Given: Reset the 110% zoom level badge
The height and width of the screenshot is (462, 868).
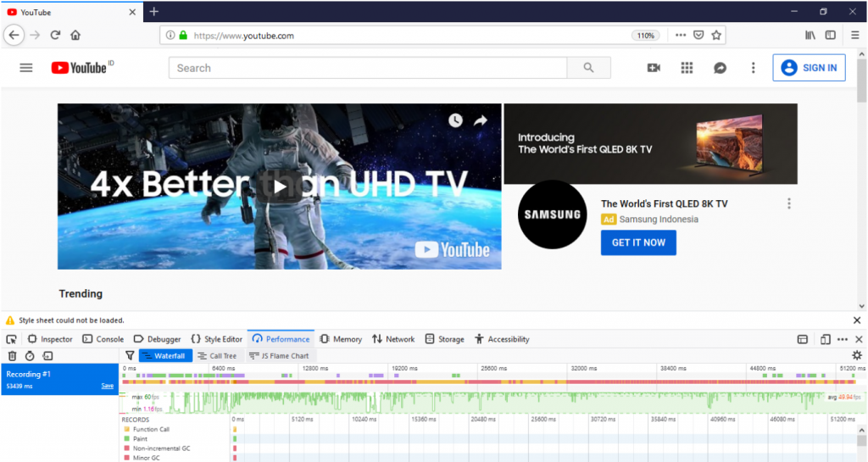Looking at the screenshot, I should click(645, 36).
